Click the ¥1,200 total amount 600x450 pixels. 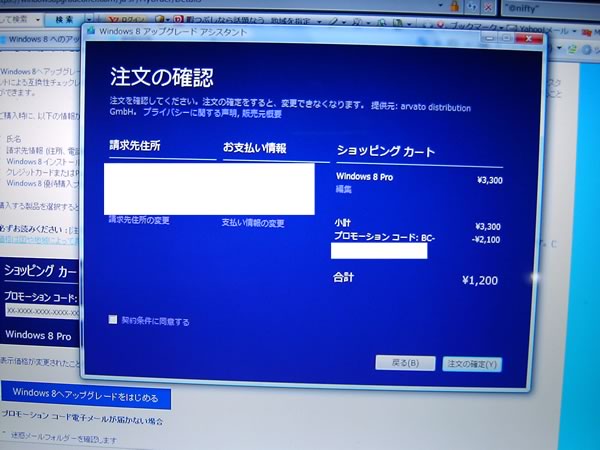tap(480, 280)
